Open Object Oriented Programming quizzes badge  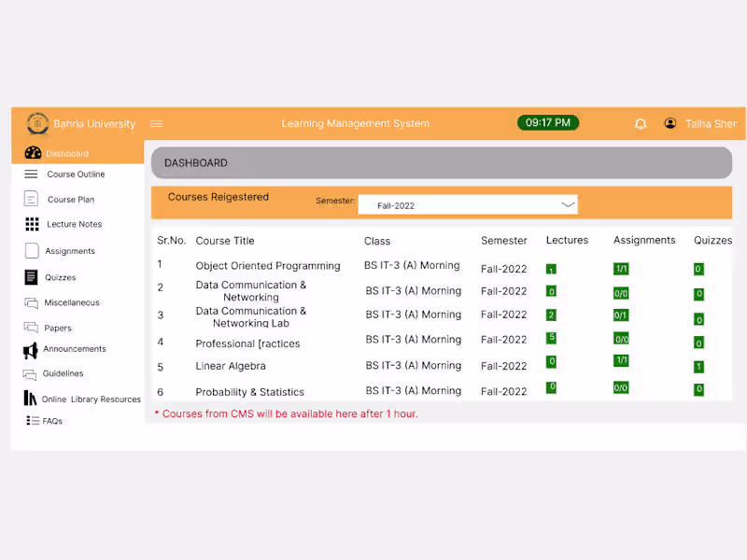coord(698,269)
